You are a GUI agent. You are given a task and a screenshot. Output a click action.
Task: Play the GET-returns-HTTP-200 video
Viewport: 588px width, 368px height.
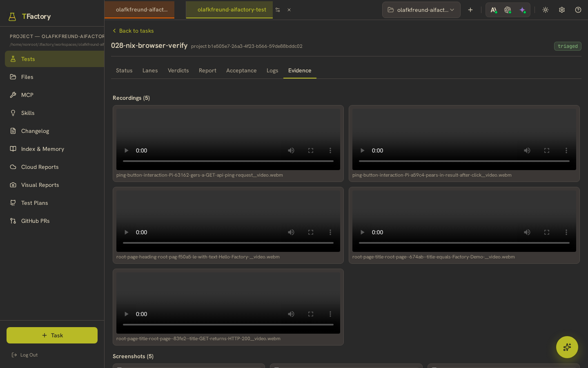click(x=126, y=314)
